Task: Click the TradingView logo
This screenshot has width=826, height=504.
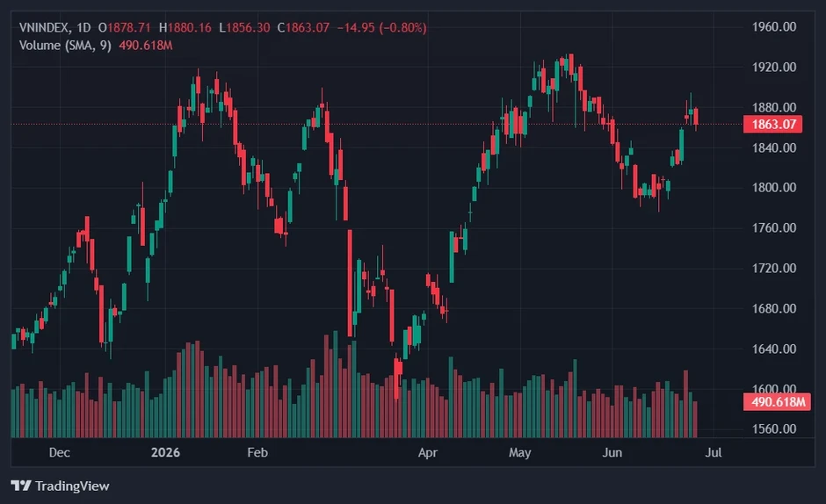Action: click(x=21, y=486)
